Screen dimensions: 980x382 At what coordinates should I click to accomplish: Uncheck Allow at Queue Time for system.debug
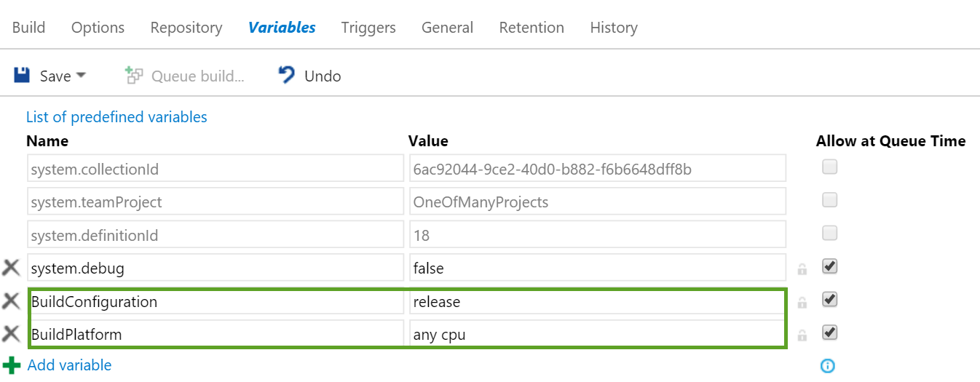[x=829, y=266]
